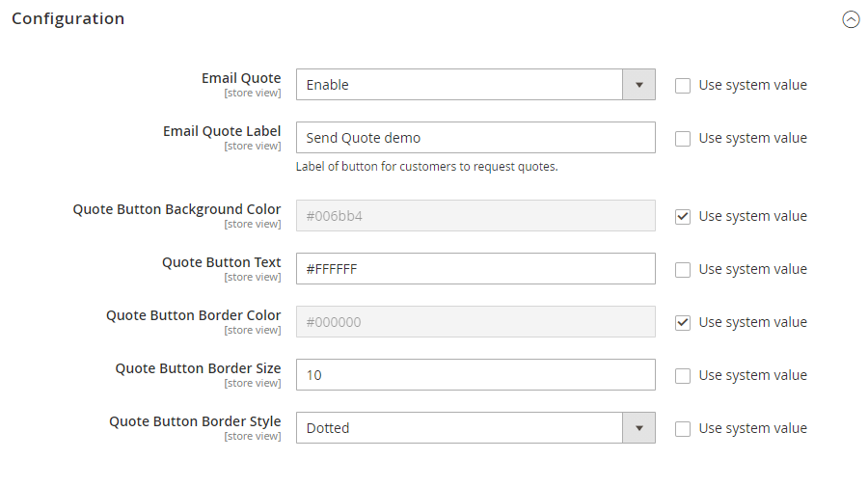This screenshot has width=868, height=486.
Task: Click the Configuration section heading
Action: [x=68, y=19]
